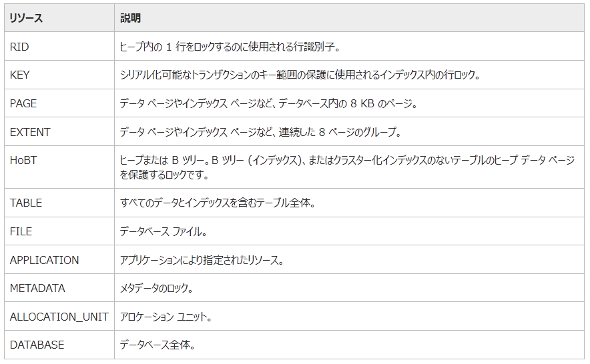
Task: Click the メタデータのロック description text
Action: point(157,288)
